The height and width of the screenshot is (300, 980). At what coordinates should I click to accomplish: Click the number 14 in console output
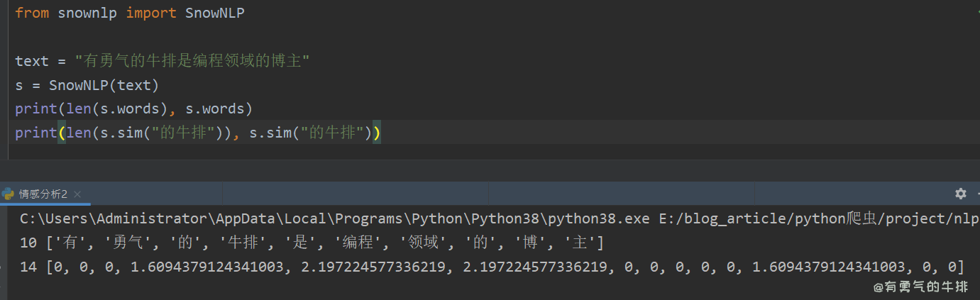coord(28,267)
